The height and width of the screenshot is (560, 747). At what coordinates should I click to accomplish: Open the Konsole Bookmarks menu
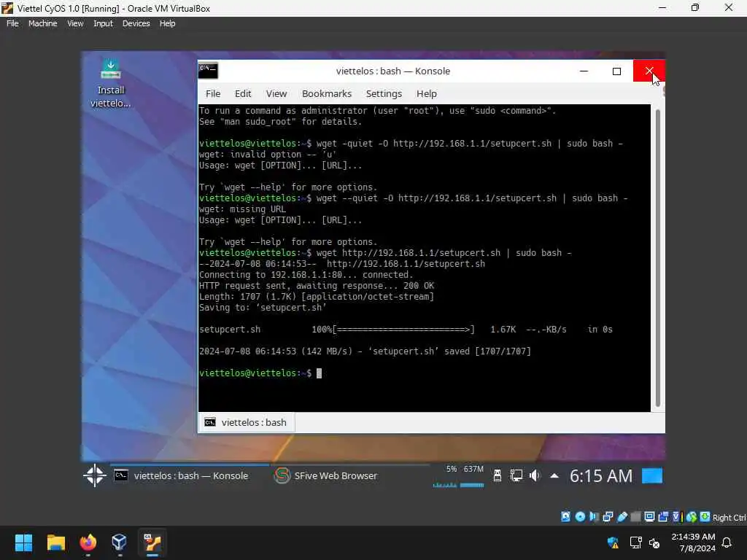point(327,94)
